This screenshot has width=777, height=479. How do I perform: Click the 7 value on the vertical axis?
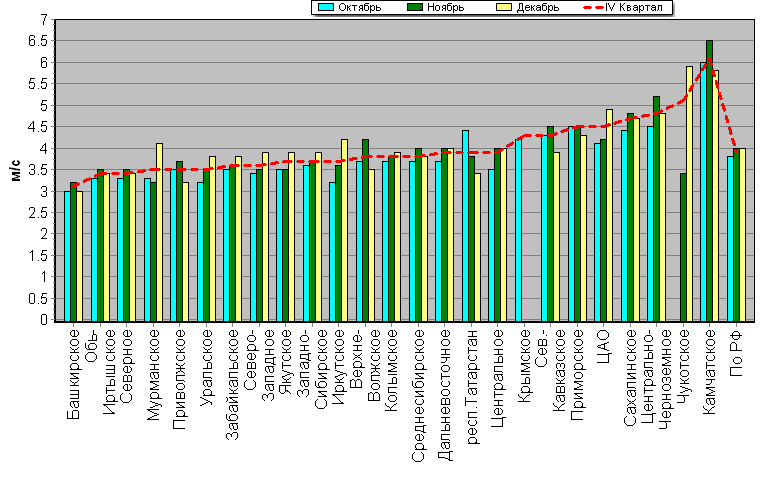point(44,20)
